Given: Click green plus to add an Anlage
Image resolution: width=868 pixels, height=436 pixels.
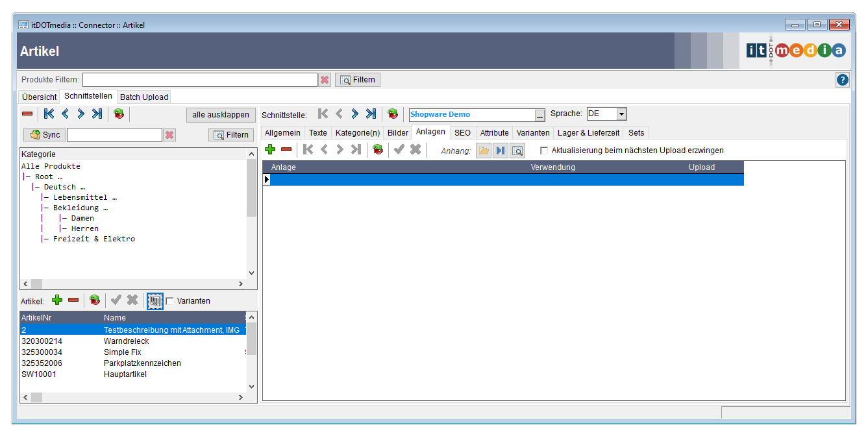Looking at the screenshot, I should [270, 150].
